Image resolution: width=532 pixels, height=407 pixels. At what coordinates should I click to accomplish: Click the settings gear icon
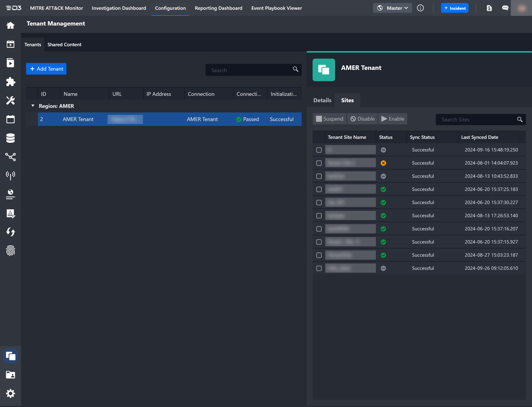pyautogui.click(x=10, y=393)
